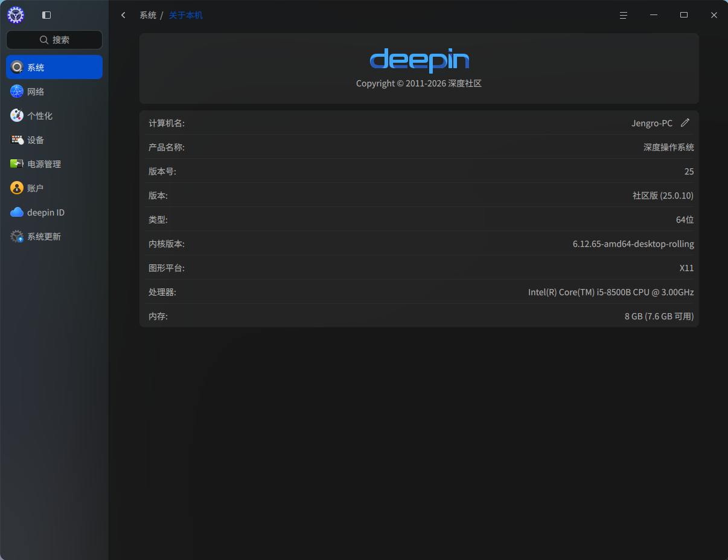Open the 系统 section in sidebar
The height and width of the screenshot is (560, 728).
[x=54, y=68]
